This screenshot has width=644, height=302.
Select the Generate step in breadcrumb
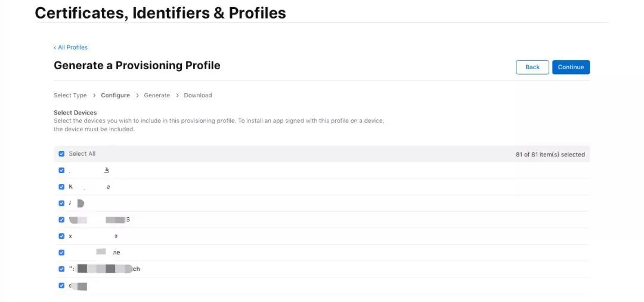point(157,95)
